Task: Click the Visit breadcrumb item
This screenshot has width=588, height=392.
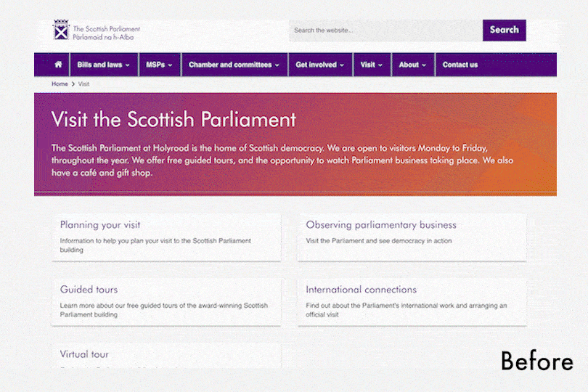Action: coord(84,84)
